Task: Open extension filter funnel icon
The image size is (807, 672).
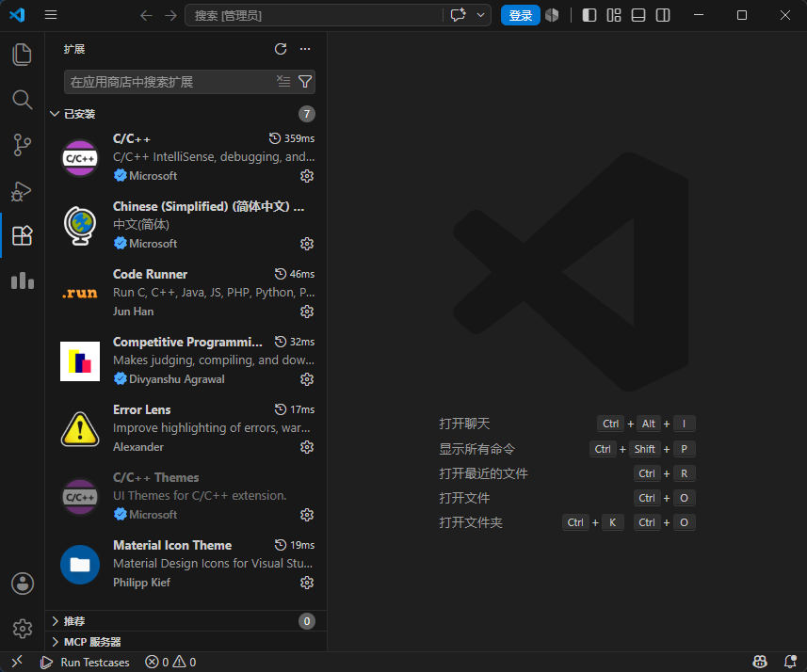Action: pyautogui.click(x=305, y=81)
